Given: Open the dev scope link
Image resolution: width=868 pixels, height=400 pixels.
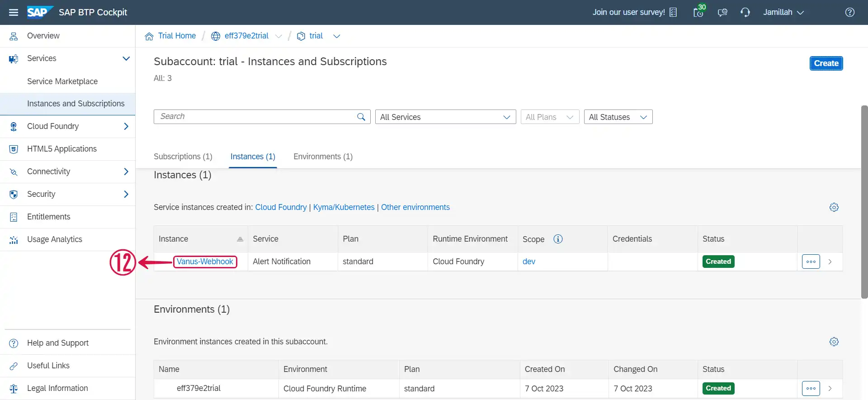Looking at the screenshot, I should point(529,262).
